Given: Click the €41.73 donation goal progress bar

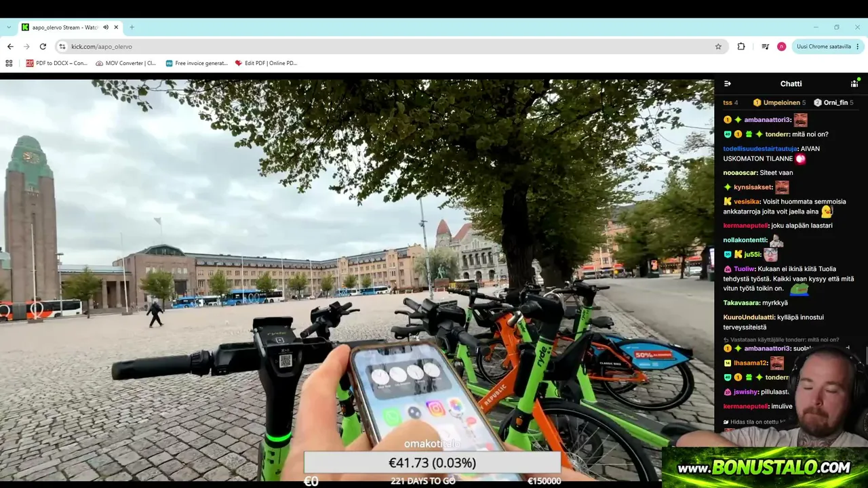Looking at the screenshot, I should click(x=432, y=463).
